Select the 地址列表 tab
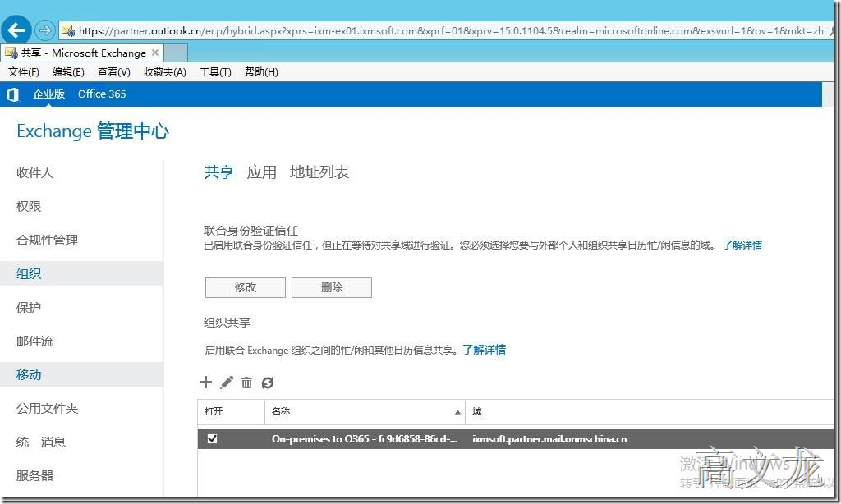This screenshot has width=841, height=504. (319, 172)
